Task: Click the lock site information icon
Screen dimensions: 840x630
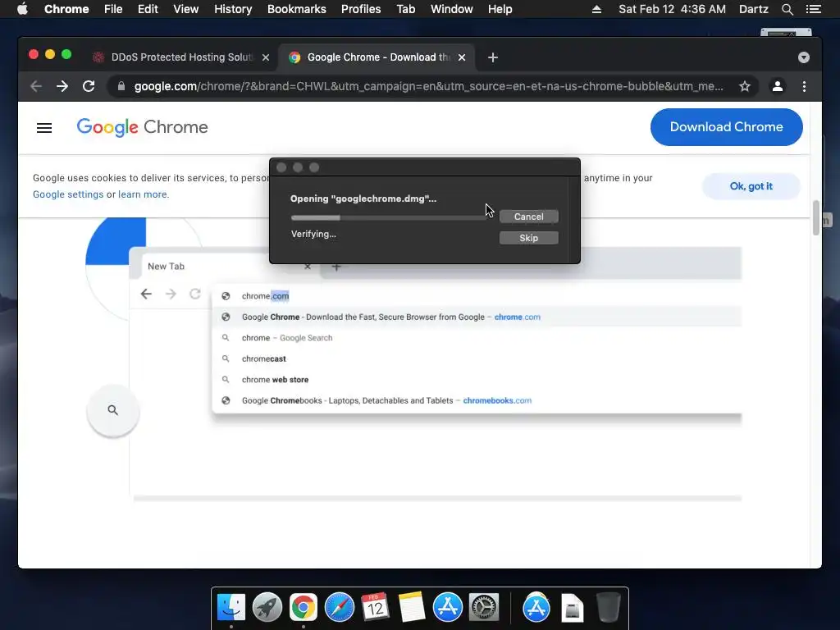Action: (x=121, y=86)
